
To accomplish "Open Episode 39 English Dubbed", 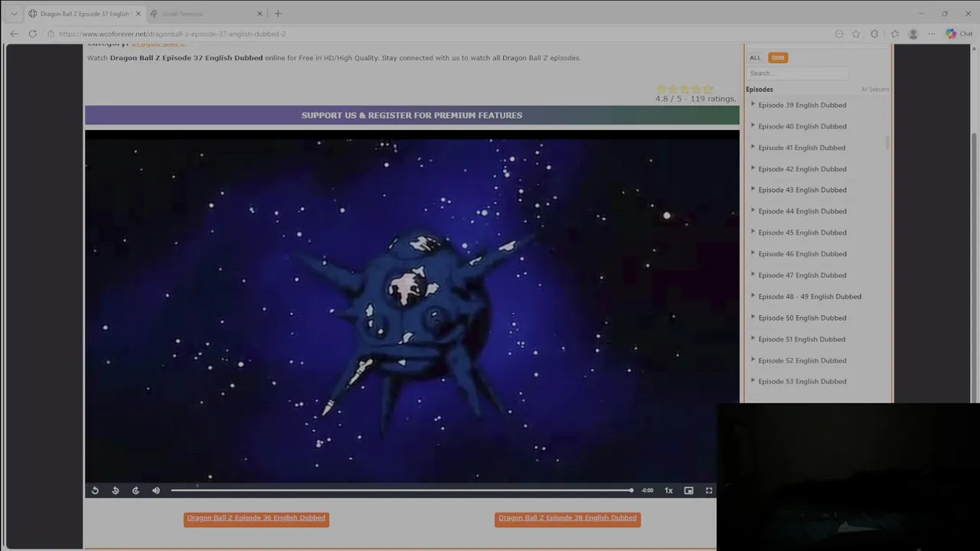I will click(x=802, y=105).
